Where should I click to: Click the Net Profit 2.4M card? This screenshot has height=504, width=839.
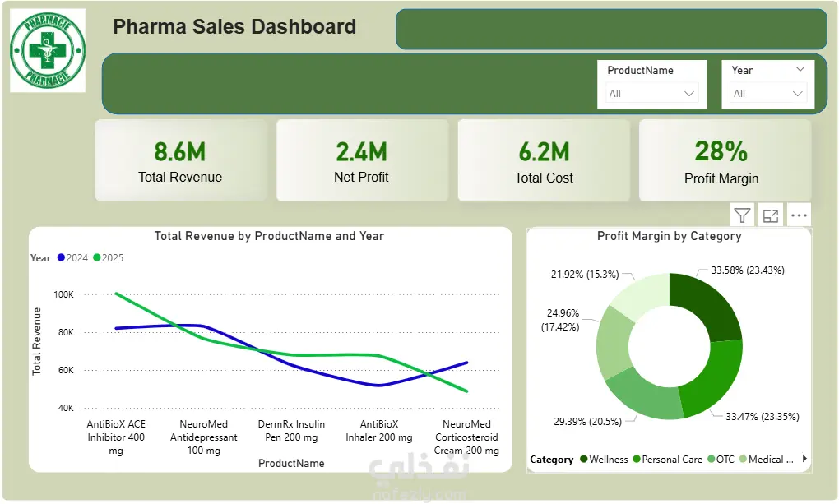coord(362,160)
